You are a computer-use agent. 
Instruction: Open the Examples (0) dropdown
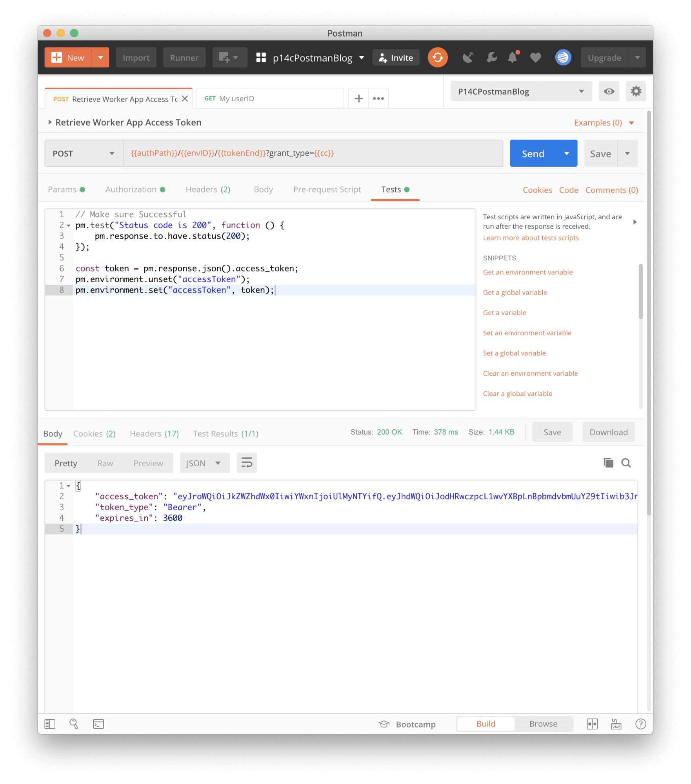604,123
